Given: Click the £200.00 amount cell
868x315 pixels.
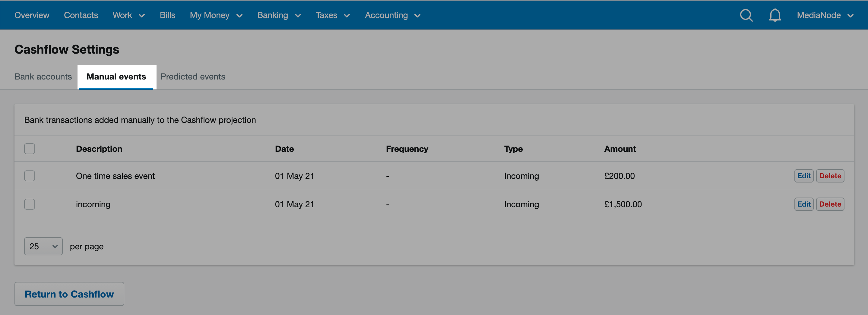Looking at the screenshot, I should 619,176.
